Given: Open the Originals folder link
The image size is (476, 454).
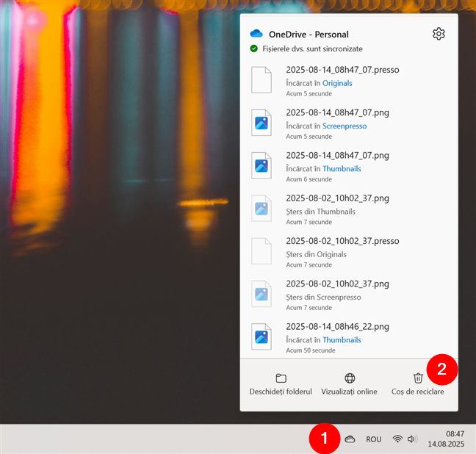Looking at the screenshot, I should point(337,83).
